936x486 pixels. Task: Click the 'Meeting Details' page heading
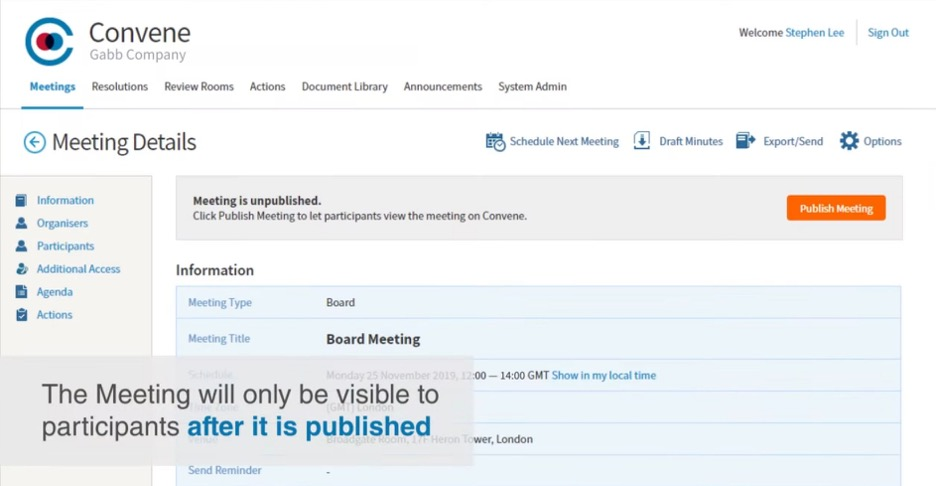pos(124,142)
